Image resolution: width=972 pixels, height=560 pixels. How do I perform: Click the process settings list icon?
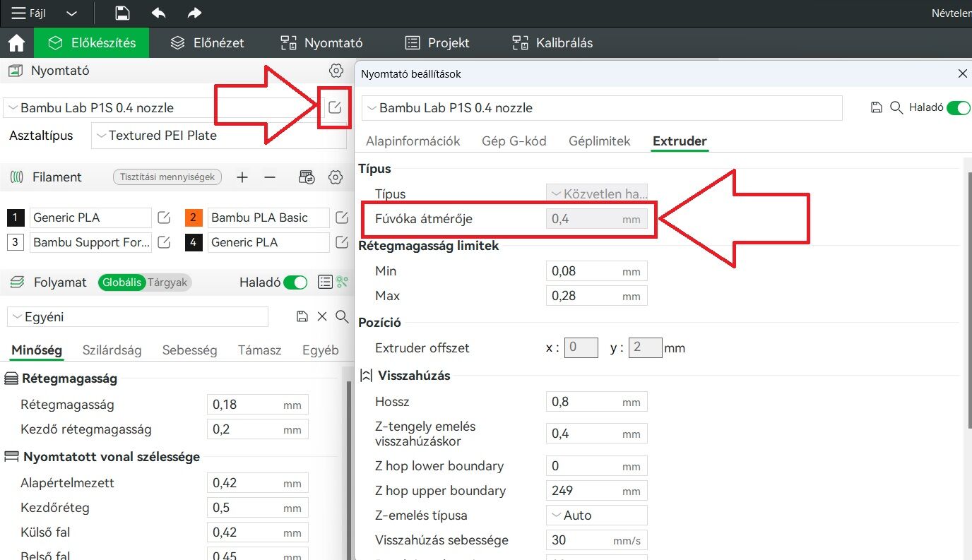point(325,282)
